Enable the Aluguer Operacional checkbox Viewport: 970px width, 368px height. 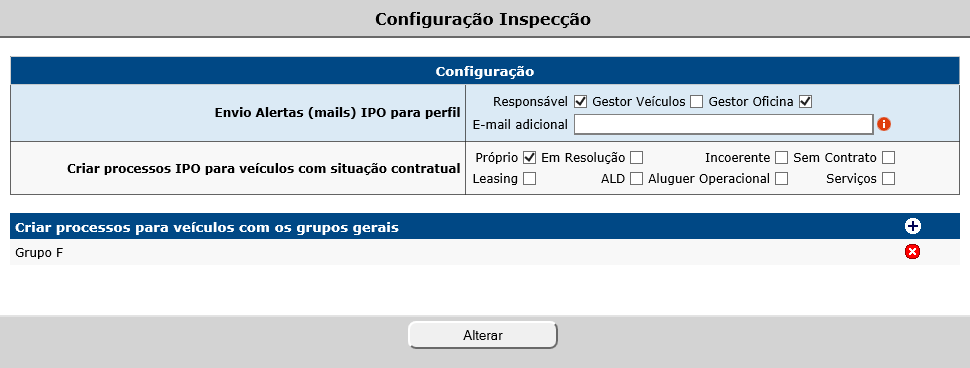point(781,179)
